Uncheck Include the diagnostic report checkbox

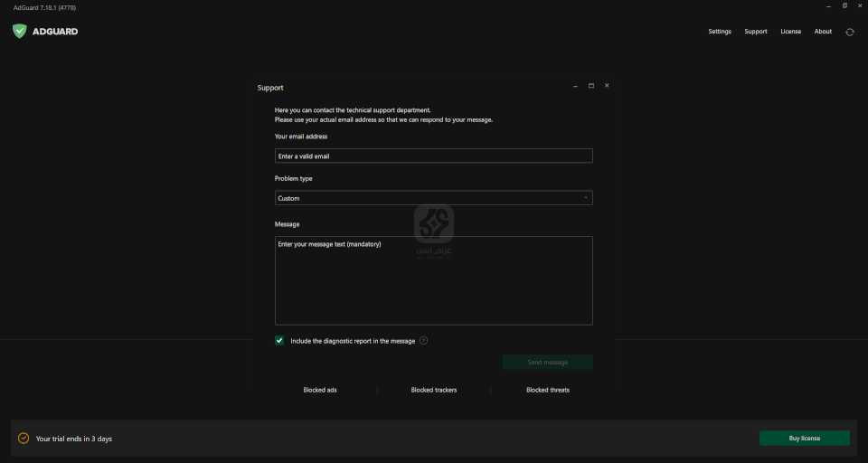coord(279,341)
